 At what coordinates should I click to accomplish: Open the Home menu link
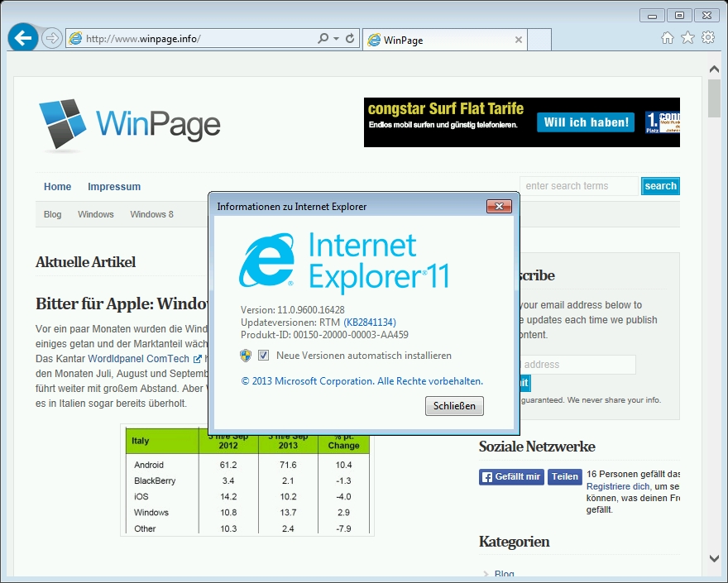pyautogui.click(x=58, y=187)
